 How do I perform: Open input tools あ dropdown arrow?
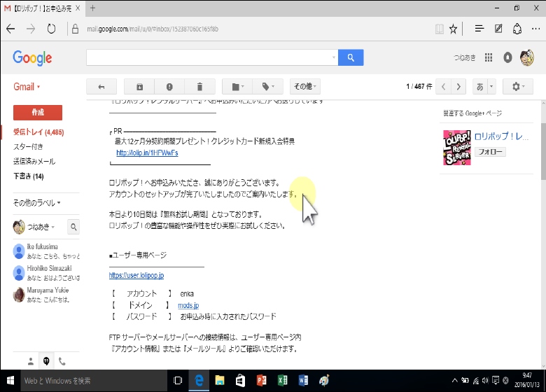coord(491,87)
